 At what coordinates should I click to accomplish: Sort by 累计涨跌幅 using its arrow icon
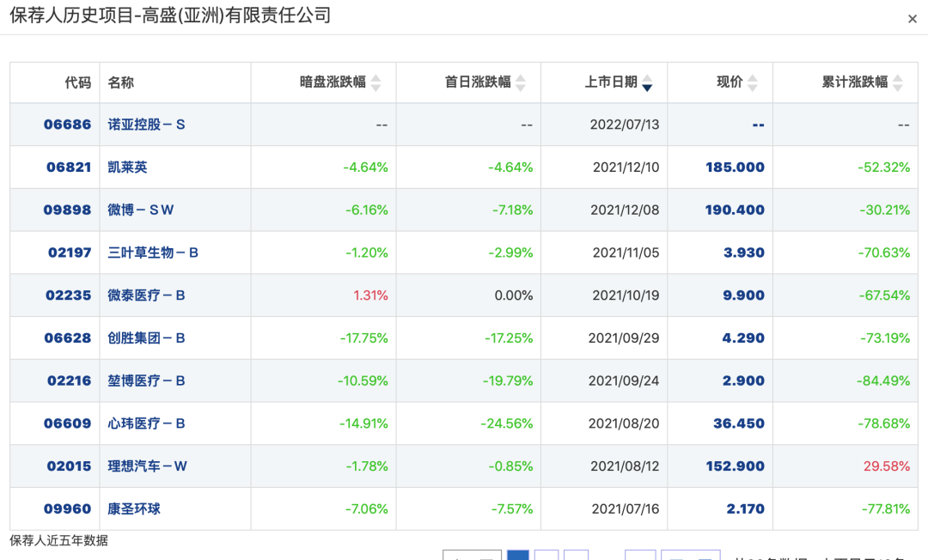[x=898, y=82]
